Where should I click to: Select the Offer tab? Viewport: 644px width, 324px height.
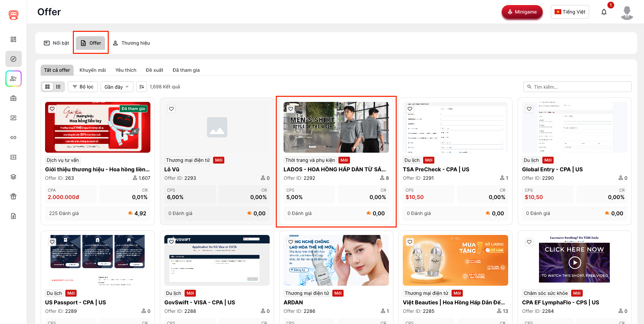(x=91, y=43)
